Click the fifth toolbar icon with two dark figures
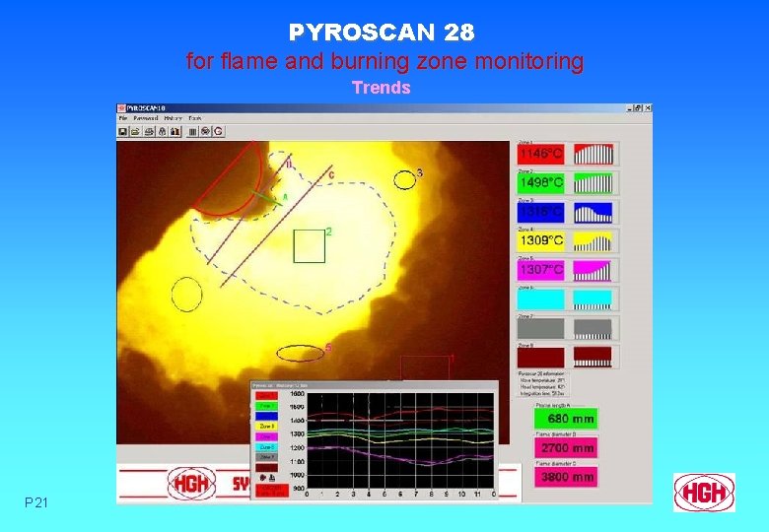 click(x=175, y=131)
